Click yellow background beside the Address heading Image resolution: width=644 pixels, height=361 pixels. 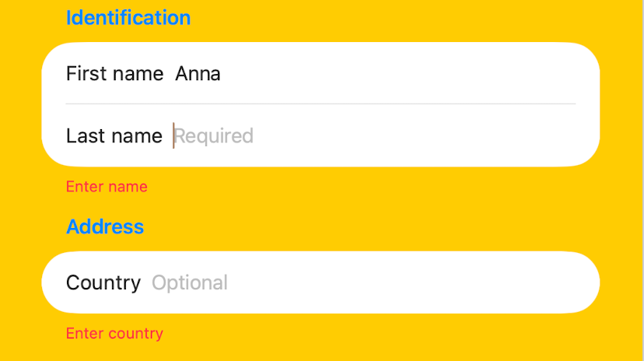click(x=369, y=226)
